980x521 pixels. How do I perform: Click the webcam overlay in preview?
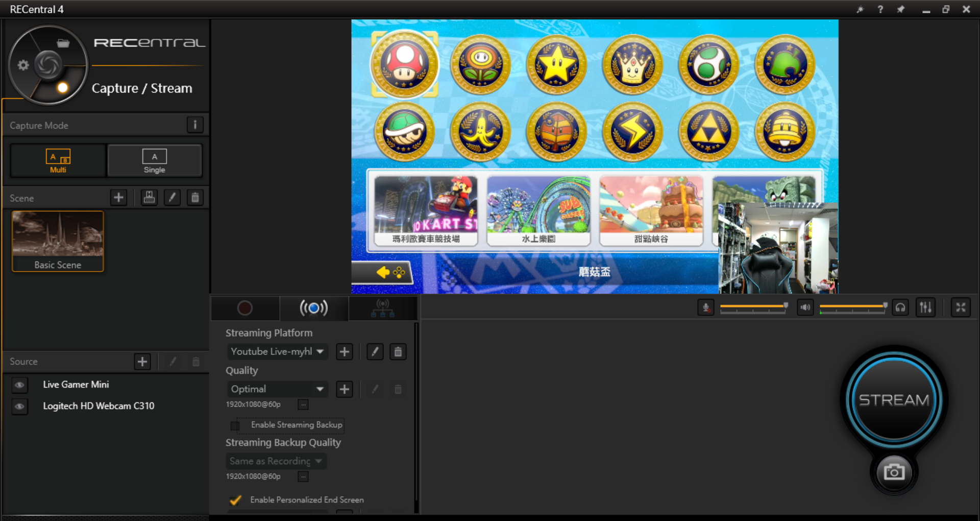(x=778, y=248)
